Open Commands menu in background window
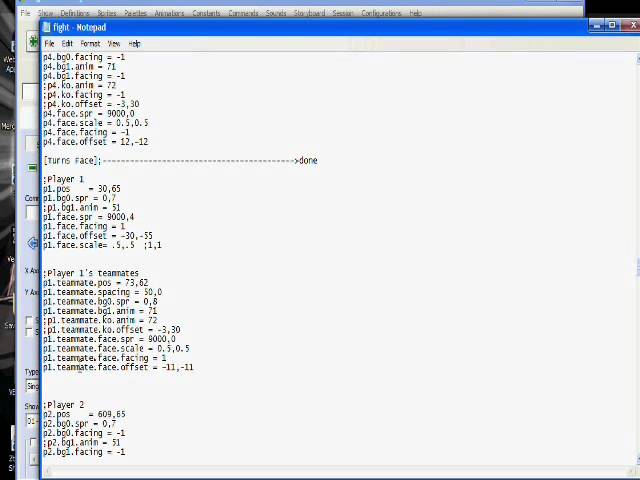The width and height of the screenshot is (640, 480). [243, 13]
